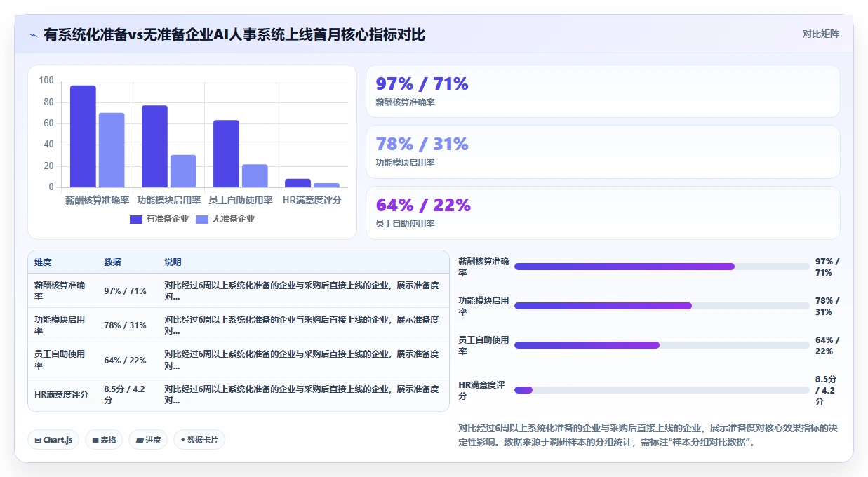Click HR满意度评分 in the table's first column
Screen dimensions: 868x477
[x=61, y=394]
